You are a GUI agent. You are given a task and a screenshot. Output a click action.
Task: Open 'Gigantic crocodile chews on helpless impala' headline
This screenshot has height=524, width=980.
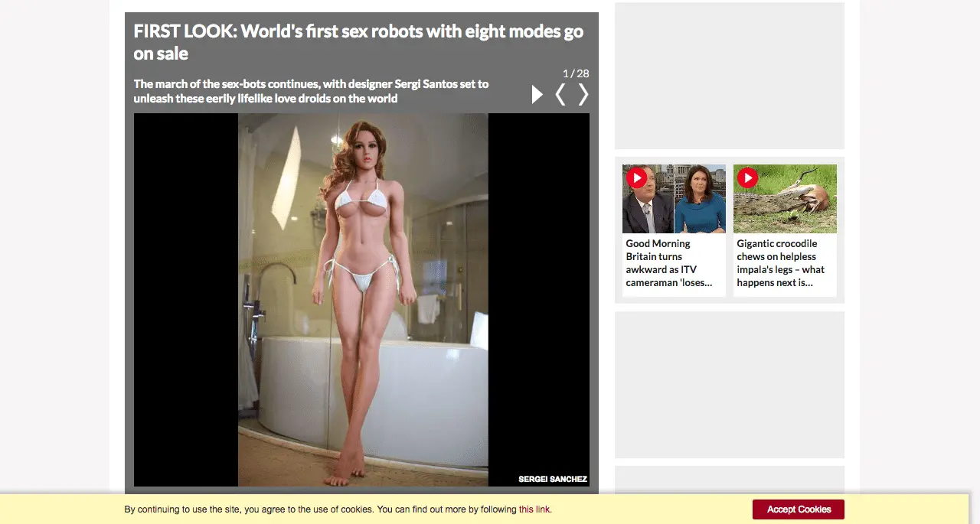(x=780, y=263)
